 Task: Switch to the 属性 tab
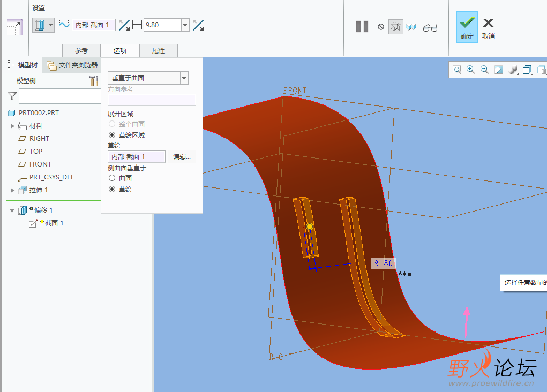pyautogui.click(x=158, y=51)
